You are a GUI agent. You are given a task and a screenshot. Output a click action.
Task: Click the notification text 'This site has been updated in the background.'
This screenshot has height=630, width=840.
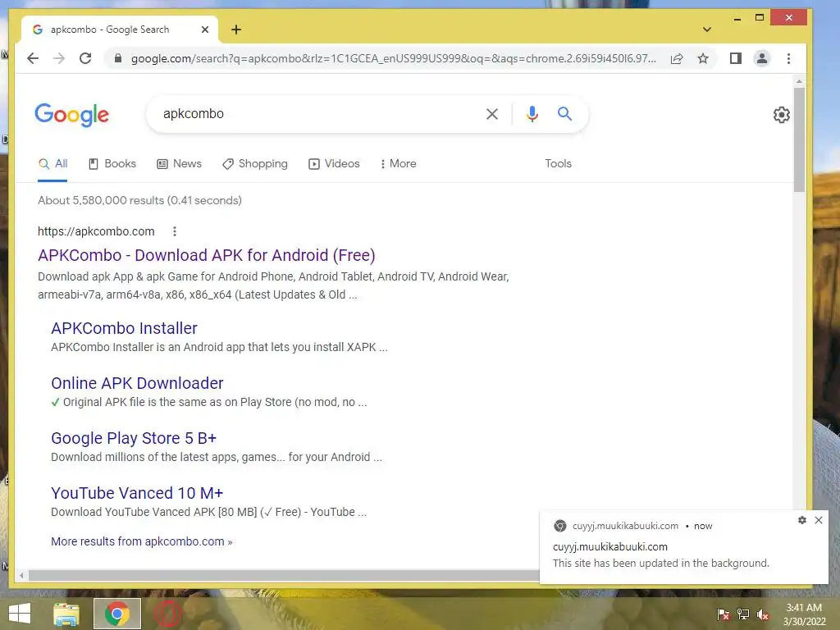pos(661,564)
